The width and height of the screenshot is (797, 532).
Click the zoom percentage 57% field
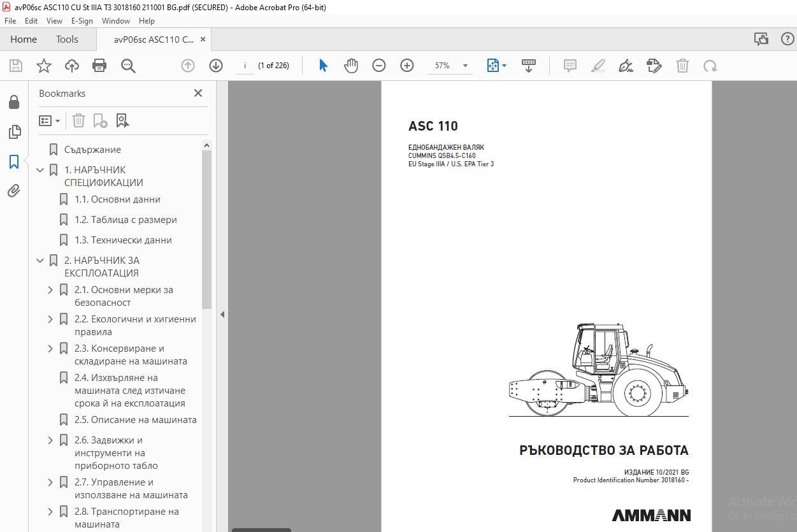pos(442,66)
